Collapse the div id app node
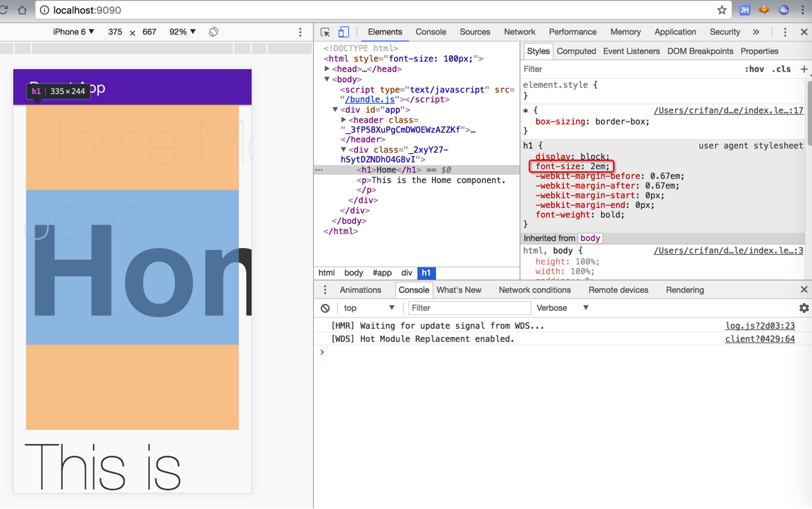812x509 pixels. (336, 109)
